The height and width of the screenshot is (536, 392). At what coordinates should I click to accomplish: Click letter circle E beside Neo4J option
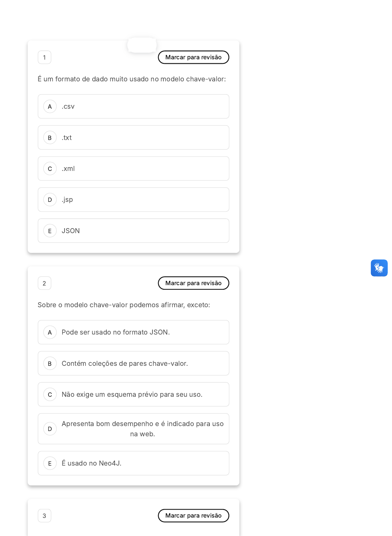point(50,463)
